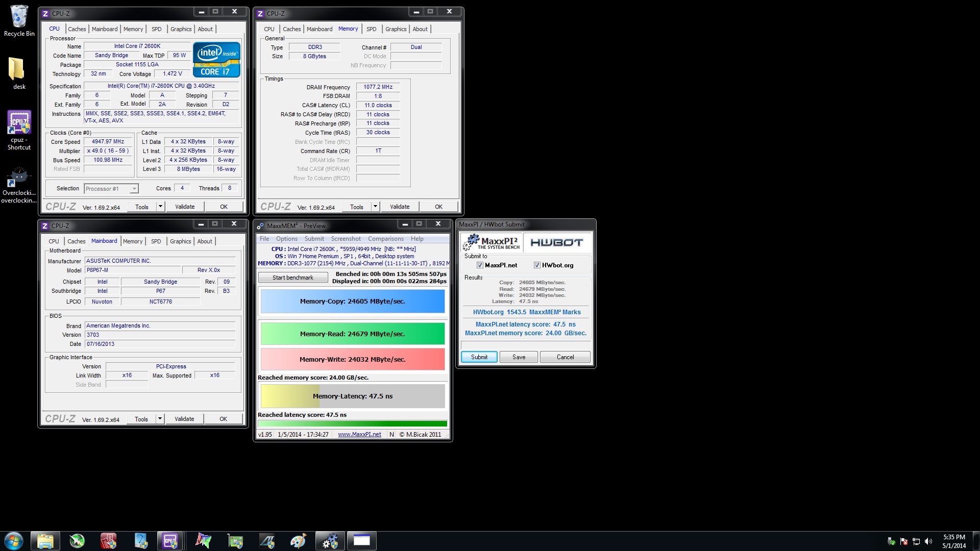Open the Submit menu in MaxxMEM

314,239
